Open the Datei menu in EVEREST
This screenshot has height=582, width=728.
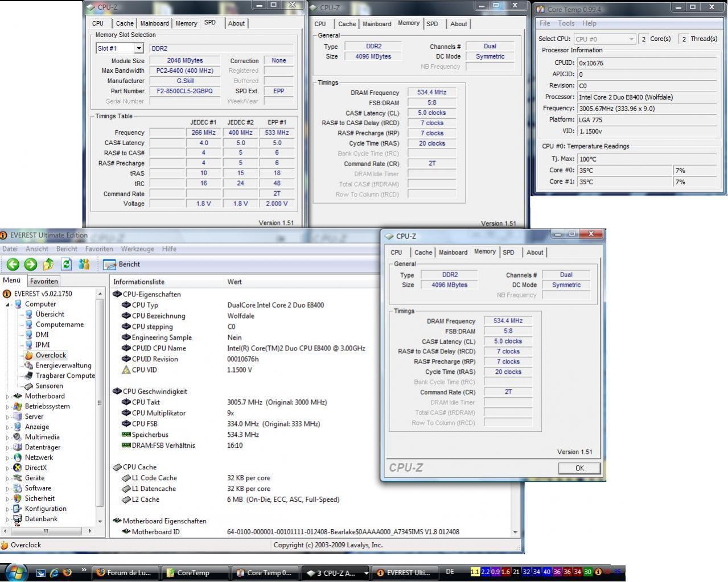coord(10,249)
